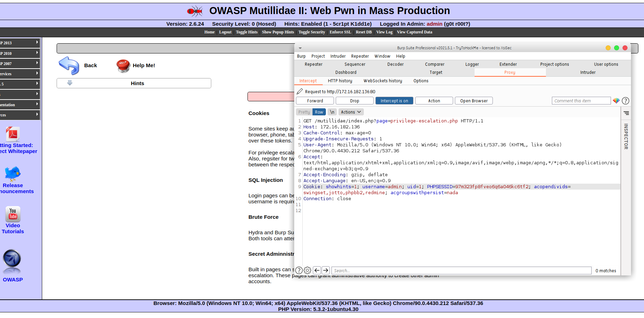Toggle the Intercept is on button
The image size is (644, 318).
(394, 101)
